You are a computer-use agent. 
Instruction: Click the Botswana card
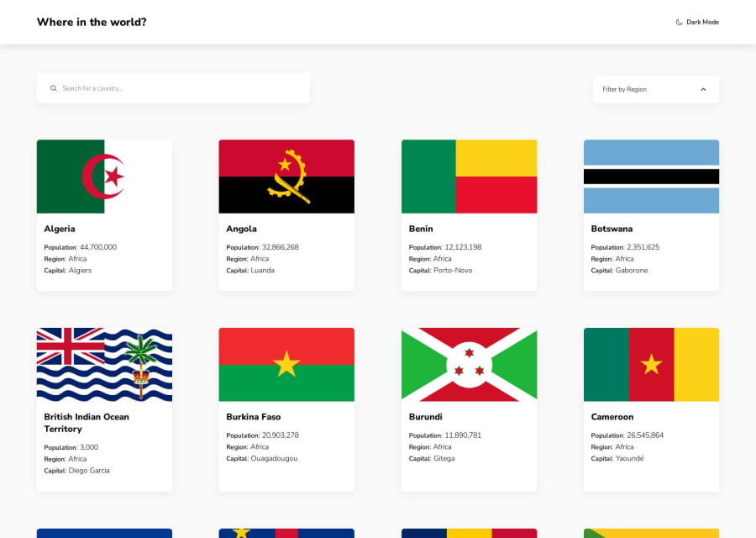click(650, 214)
